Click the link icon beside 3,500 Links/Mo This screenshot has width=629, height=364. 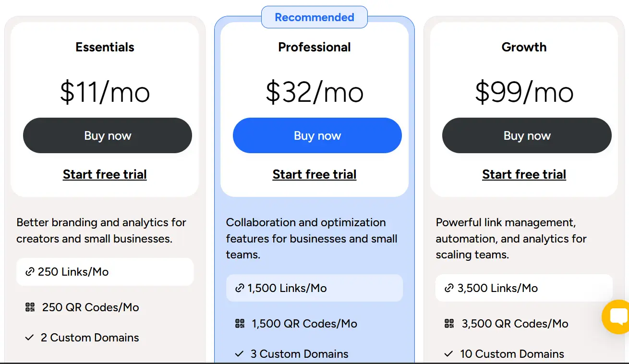coord(449,288)
